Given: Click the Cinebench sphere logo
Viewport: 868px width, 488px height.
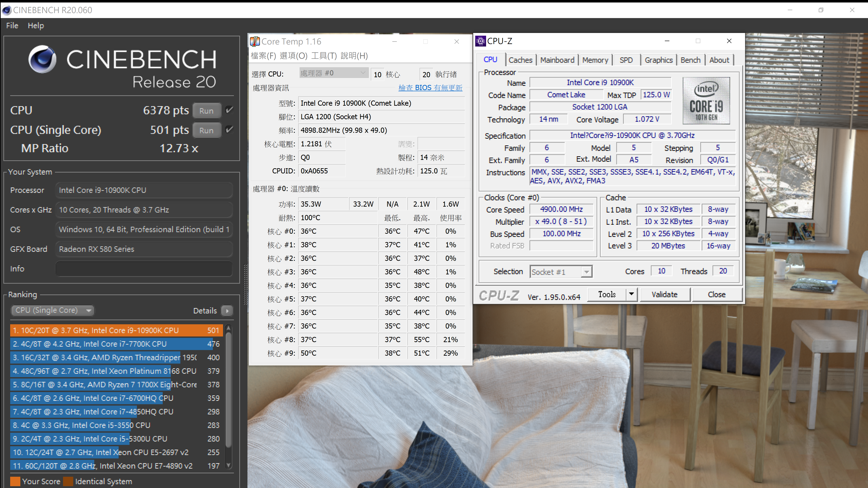Looking at the screenshot, I should pyautogui.click(x=42, y=59).
